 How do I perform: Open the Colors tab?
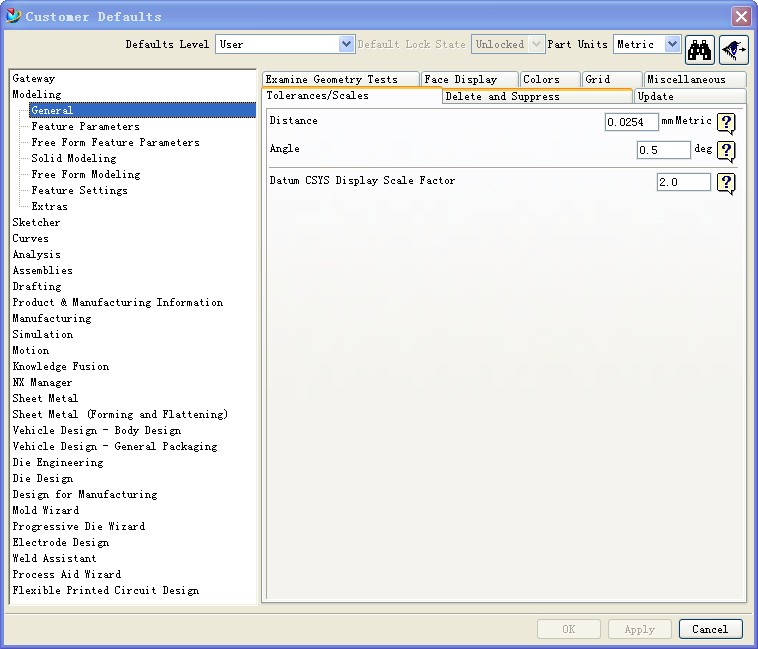point(550,79)
